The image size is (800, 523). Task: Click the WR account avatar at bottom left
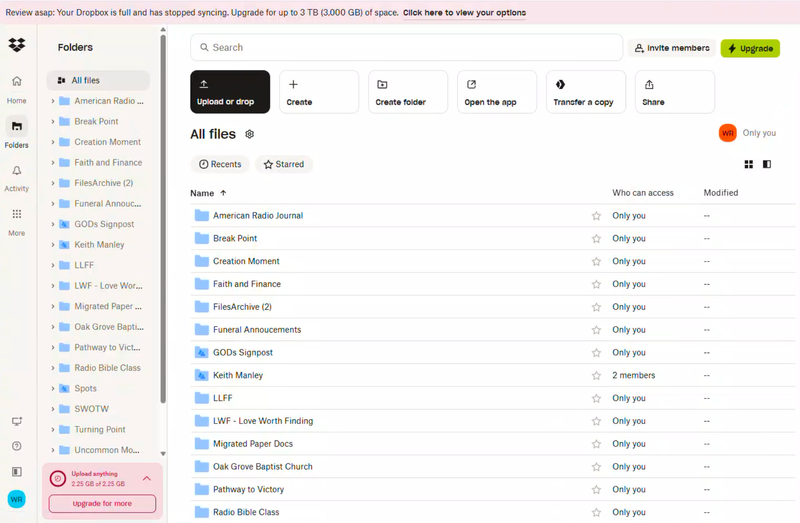[x=16, y=499]
